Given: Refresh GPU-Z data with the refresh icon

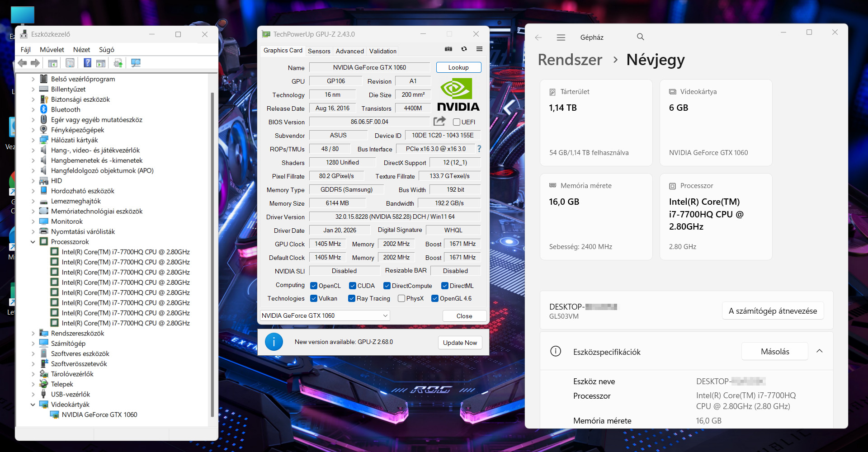Looking at the screenshot, I should pyautogui.click(x=464, y=49).
